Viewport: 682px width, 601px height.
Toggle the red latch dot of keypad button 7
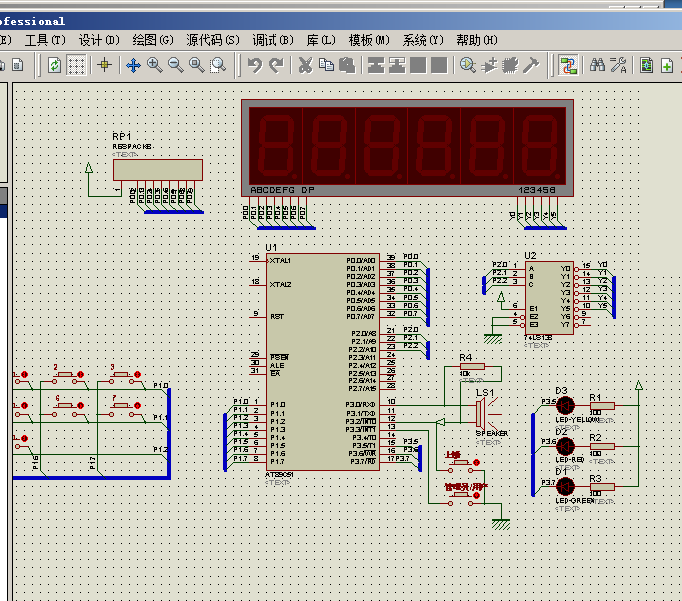[x=137, y=406]
